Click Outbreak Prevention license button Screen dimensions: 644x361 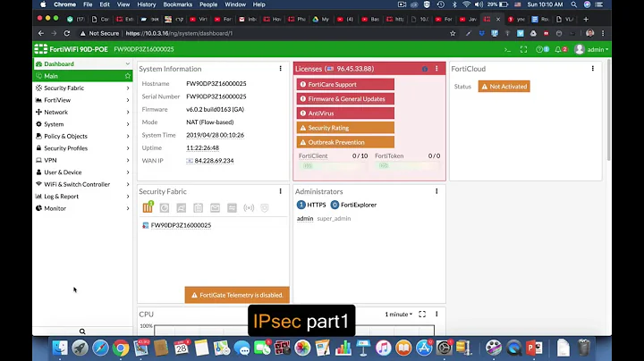coord(345,142)
